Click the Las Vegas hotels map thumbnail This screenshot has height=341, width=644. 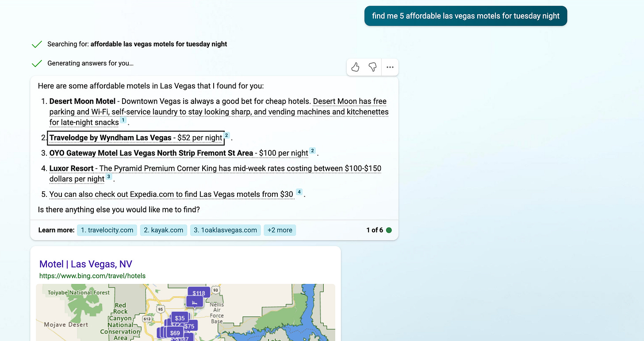coord(186,312)
